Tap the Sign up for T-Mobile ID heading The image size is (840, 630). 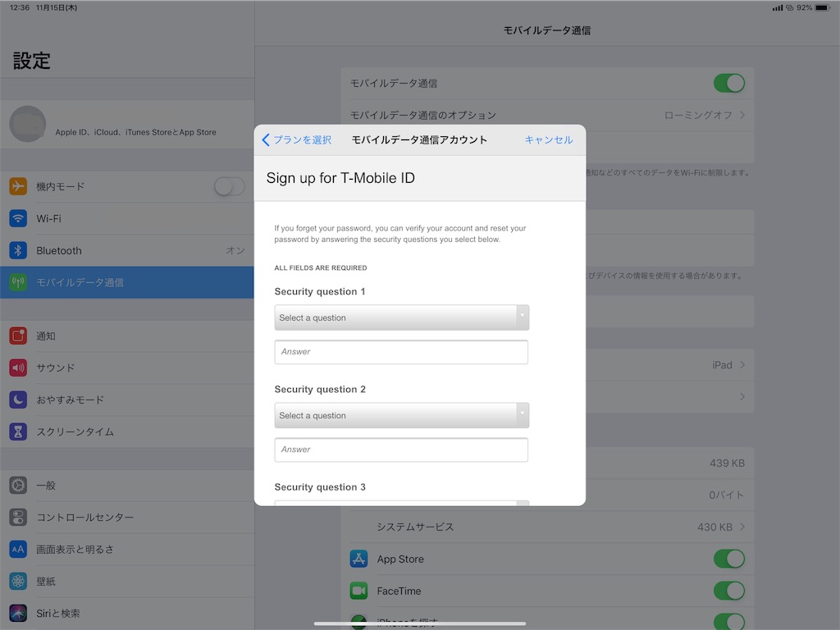click(340, 178)
